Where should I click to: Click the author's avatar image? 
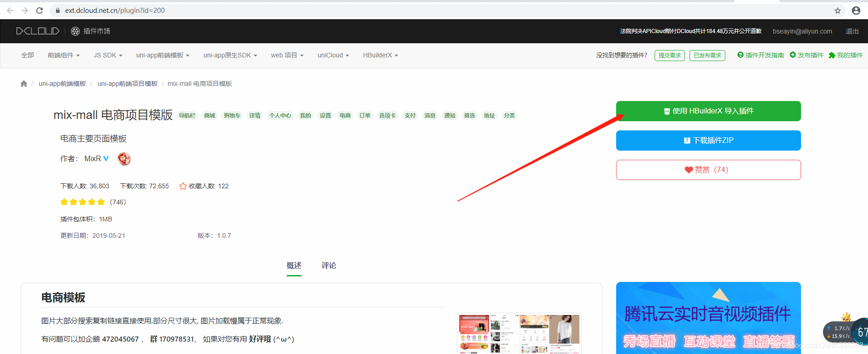pyautogui.click(x=124, y=159)
